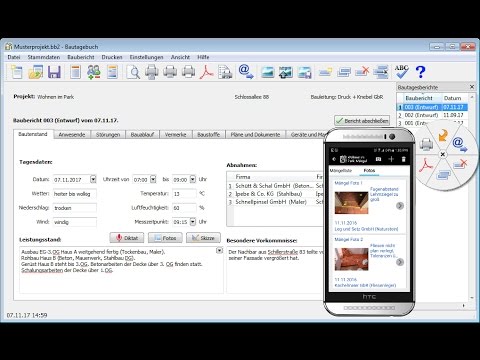Click the users add/remove toolbar icon

click(94, 72)
